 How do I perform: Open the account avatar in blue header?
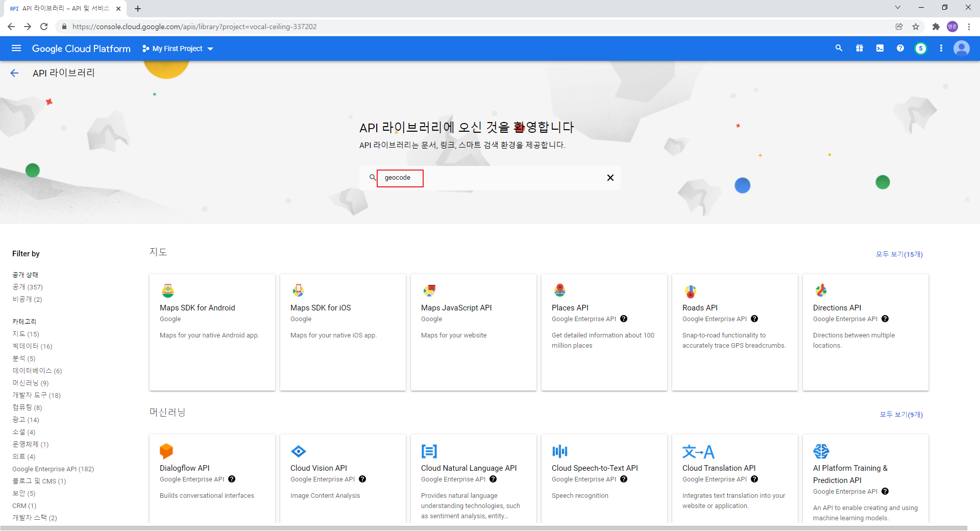click(962, 49)
